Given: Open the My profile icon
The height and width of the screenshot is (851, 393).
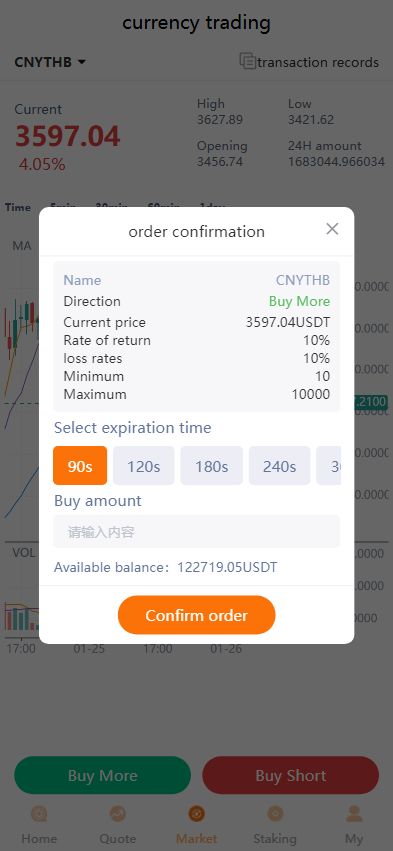Looking at the screenshot, I should (x=354, y=814).
